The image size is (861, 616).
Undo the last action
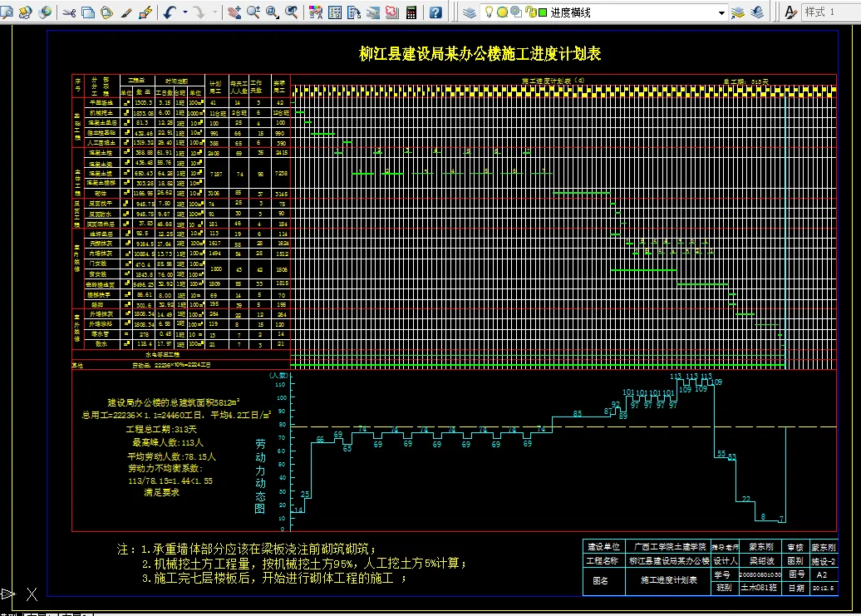pos(170,12)
